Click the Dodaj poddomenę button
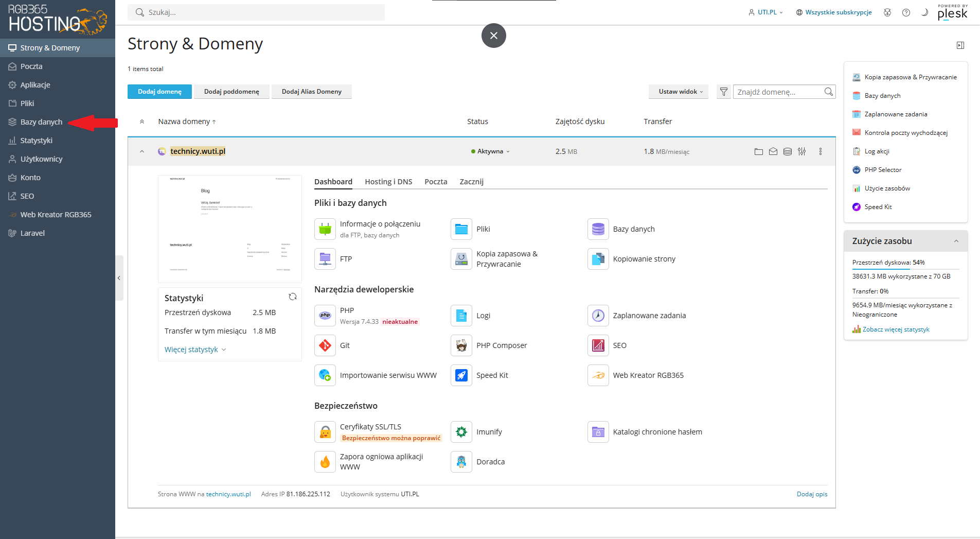980x539 pixels. pyautogui.click(x=231, y=92)
